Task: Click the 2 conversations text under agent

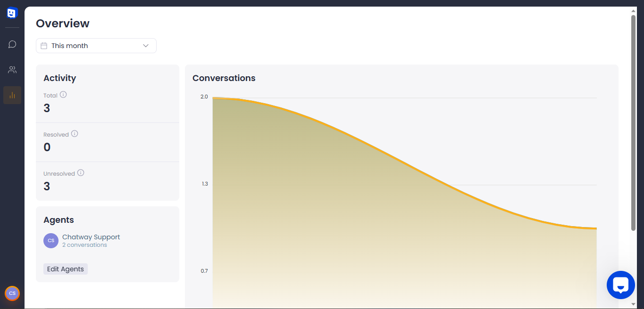Action: tap(84, 245)
